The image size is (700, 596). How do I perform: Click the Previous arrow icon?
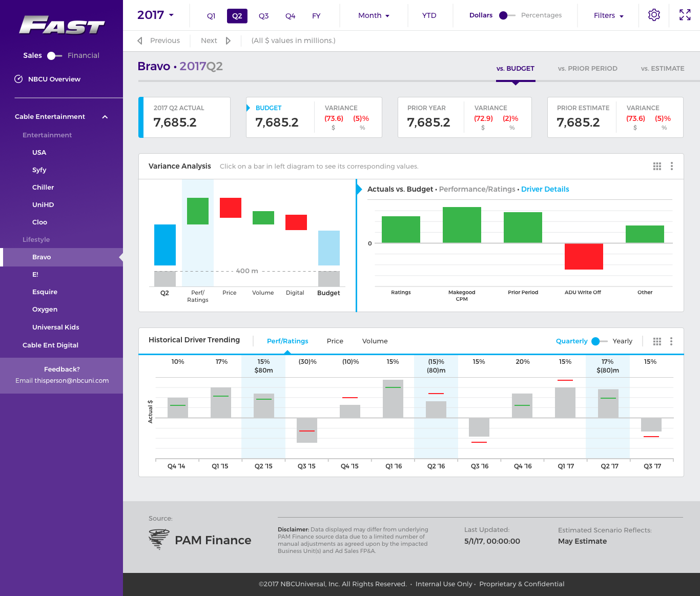tap(140, 40)
